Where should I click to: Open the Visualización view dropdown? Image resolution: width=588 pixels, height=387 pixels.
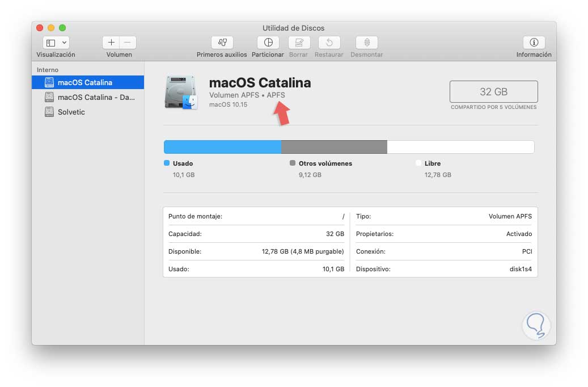[56, 43]
